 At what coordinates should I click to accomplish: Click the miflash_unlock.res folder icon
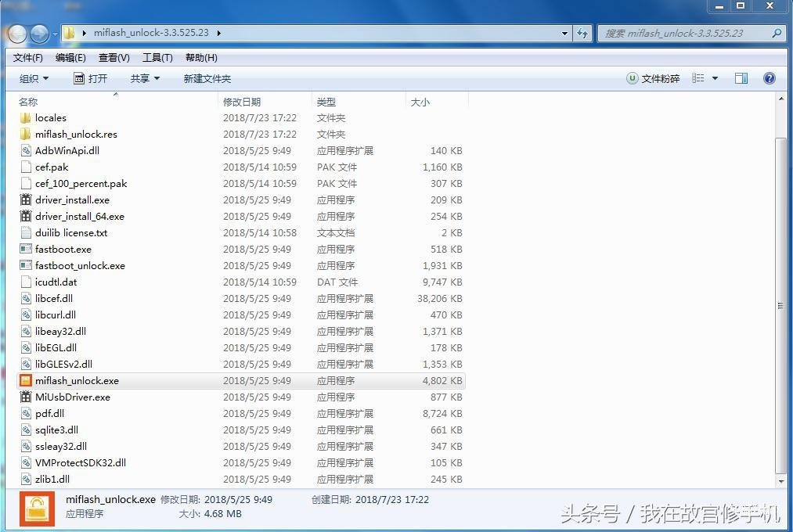pyautogui.click(x=26, y=135)
